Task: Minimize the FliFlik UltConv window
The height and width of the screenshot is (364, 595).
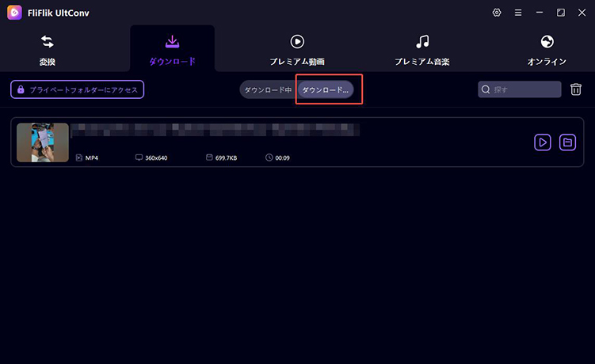Action: tap(540, 13)
